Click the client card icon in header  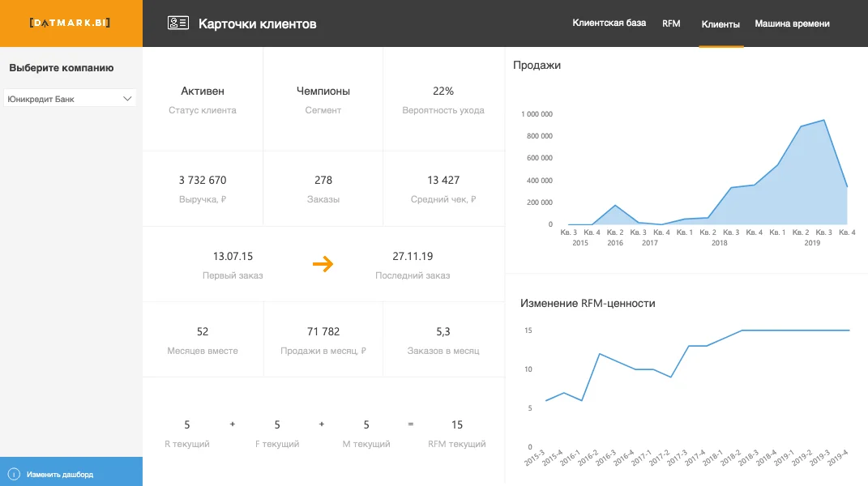click(177, 23)
